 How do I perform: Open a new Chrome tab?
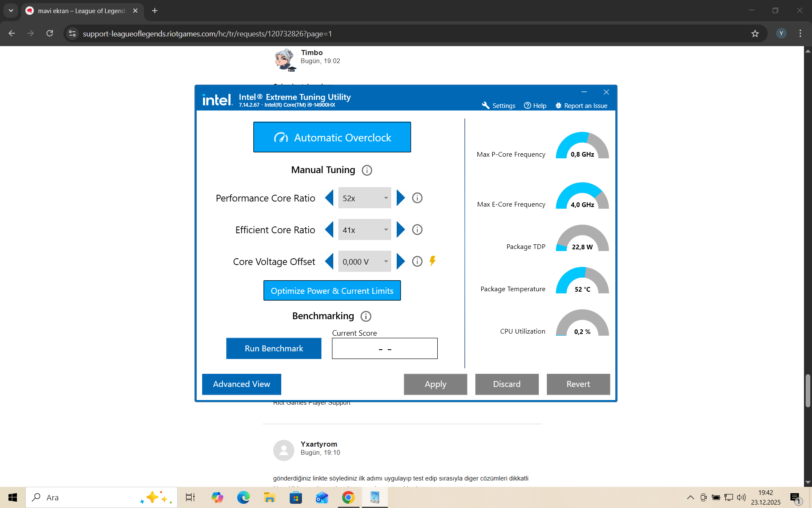155,11
